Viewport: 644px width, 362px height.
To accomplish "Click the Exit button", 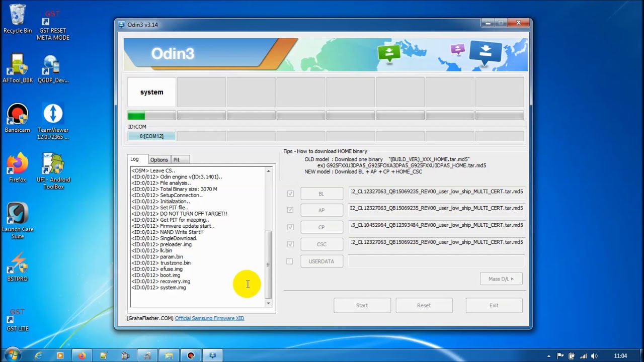I will 494,305.
